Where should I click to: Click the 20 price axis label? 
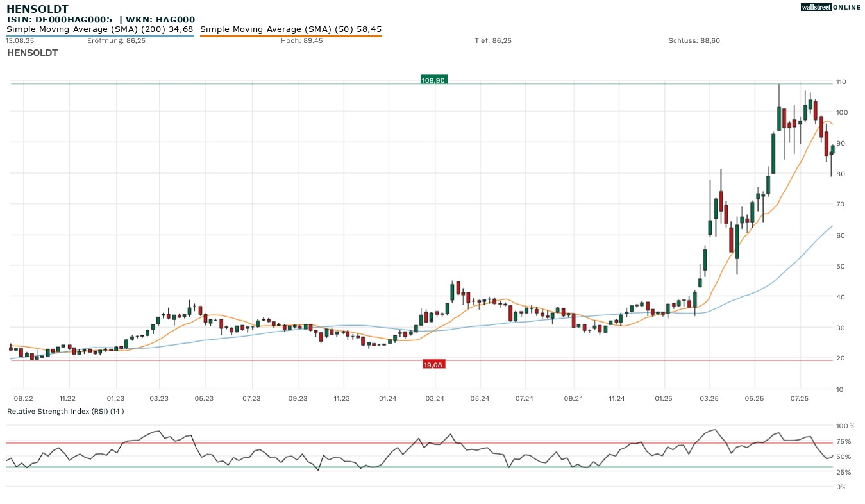(x=841, y=358)
